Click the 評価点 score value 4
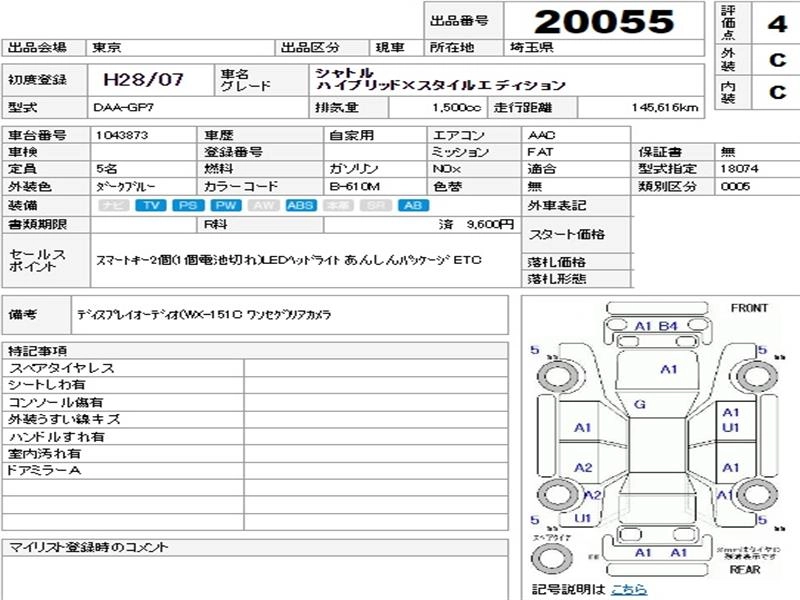The width and height of the screenshot is (800, 600). (x=777, y=23)
